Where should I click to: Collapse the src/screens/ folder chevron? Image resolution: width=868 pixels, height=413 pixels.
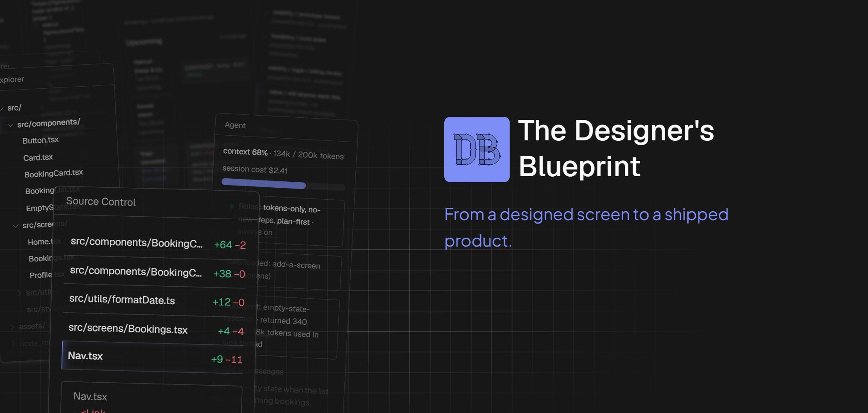[15, 226]
